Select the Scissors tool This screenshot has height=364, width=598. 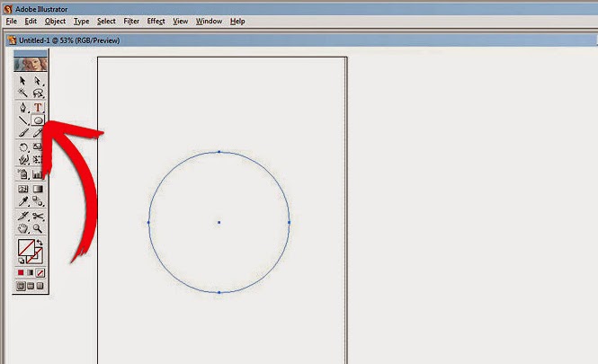point(38,216)
